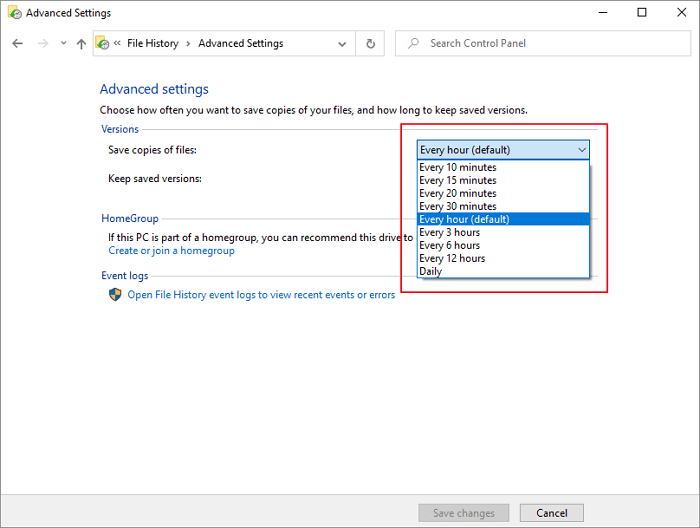700x528 pixels.
Task: Select Every 3 hours option
Action: point(450,233)
